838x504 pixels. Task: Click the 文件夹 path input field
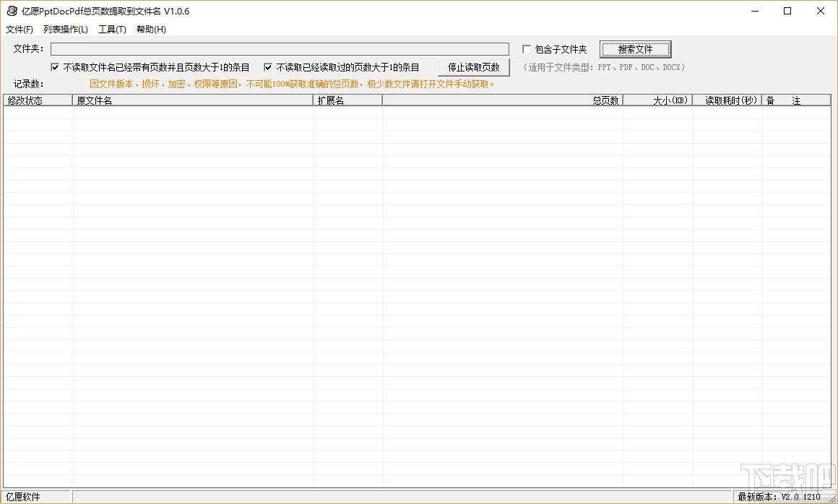(x=280, y=49)
